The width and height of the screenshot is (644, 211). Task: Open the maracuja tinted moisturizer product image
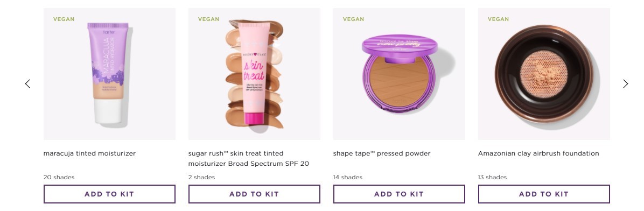click(x=109, y=74)
